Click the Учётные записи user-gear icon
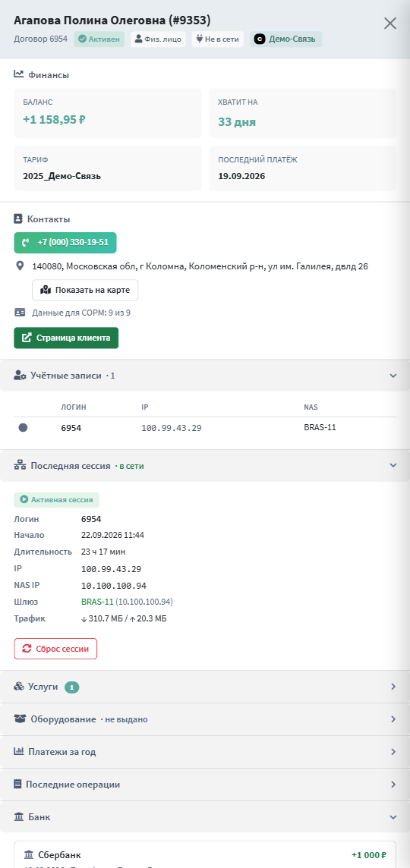Screen dimensions: 410x868 [x=20, y=376]
